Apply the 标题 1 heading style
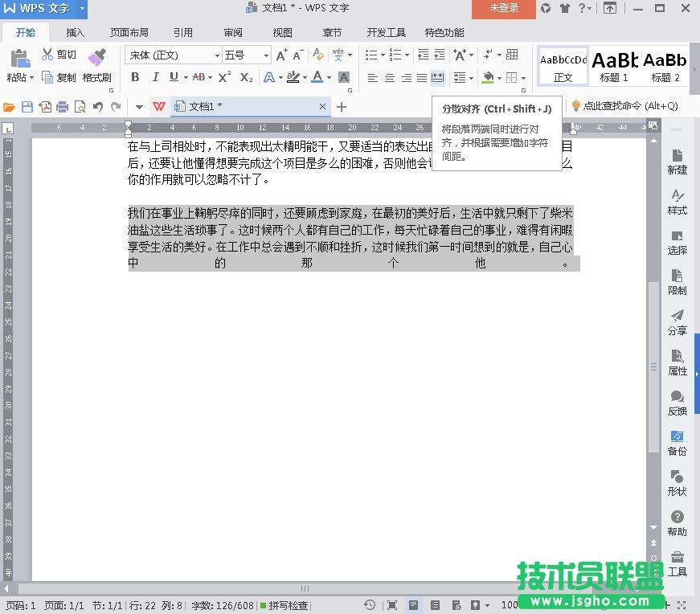 tap(615, 65)
